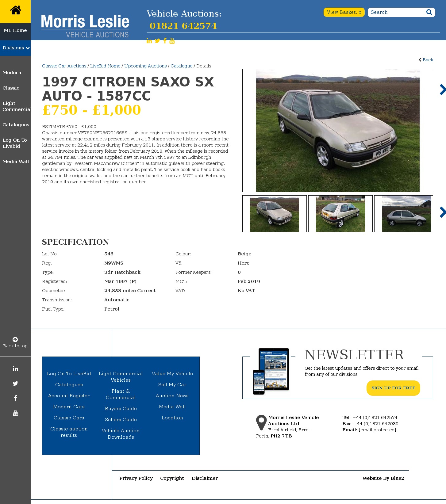This screenshot has height=504, width=446.
Task: Open Modern Cars footer link
Action: (x=69, y=407)
